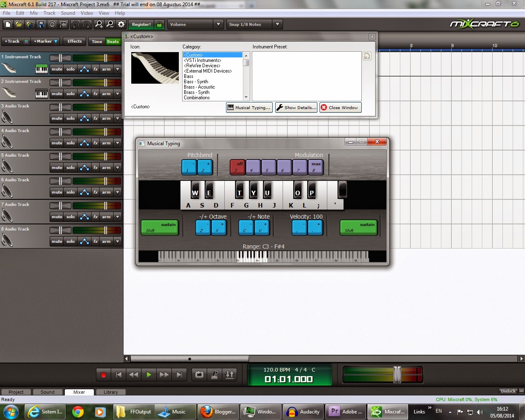The height and width of the screenshot is (420, 525).
Task: Open the +Marker menu
Action: click(46, 41)
